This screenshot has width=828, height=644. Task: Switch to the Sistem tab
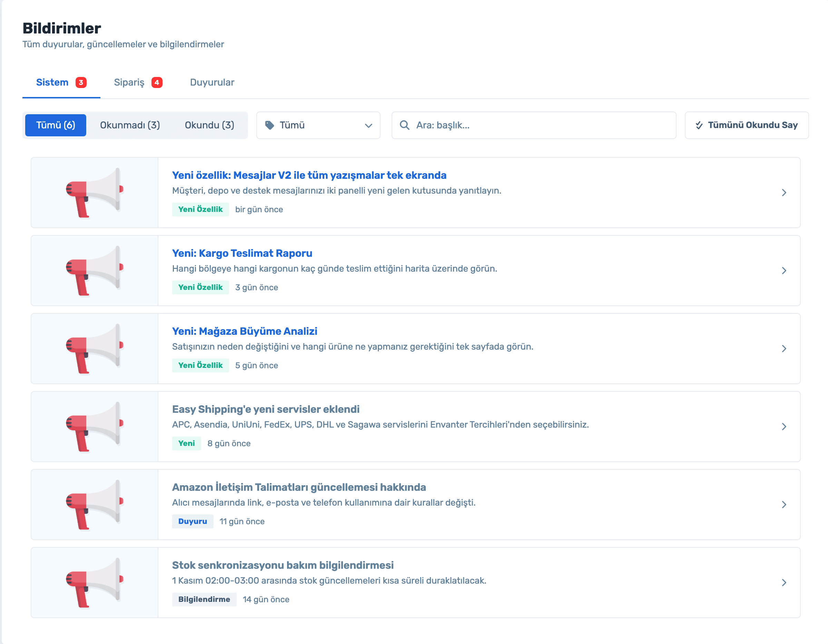[61, 82]
